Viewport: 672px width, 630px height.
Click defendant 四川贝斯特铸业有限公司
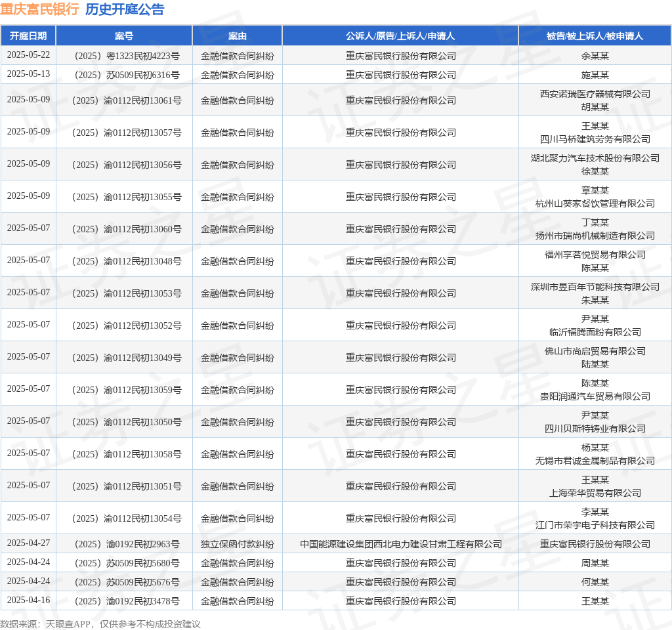point(595,429)
